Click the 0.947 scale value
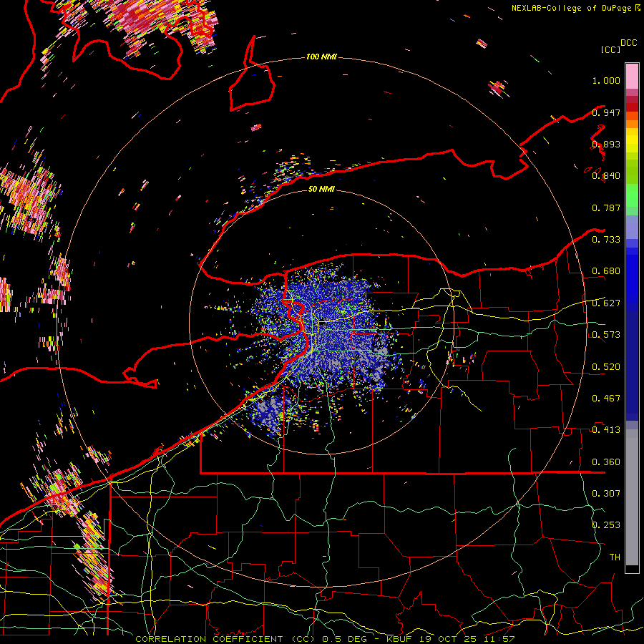Image resolution: width=644 pixels, height=644 pixels. 606,112
